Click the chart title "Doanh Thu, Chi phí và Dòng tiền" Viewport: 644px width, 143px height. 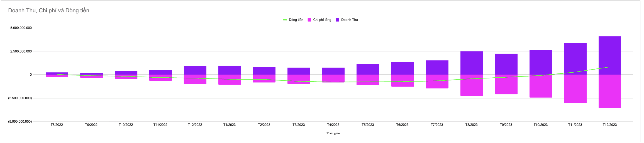click(49, 11)
